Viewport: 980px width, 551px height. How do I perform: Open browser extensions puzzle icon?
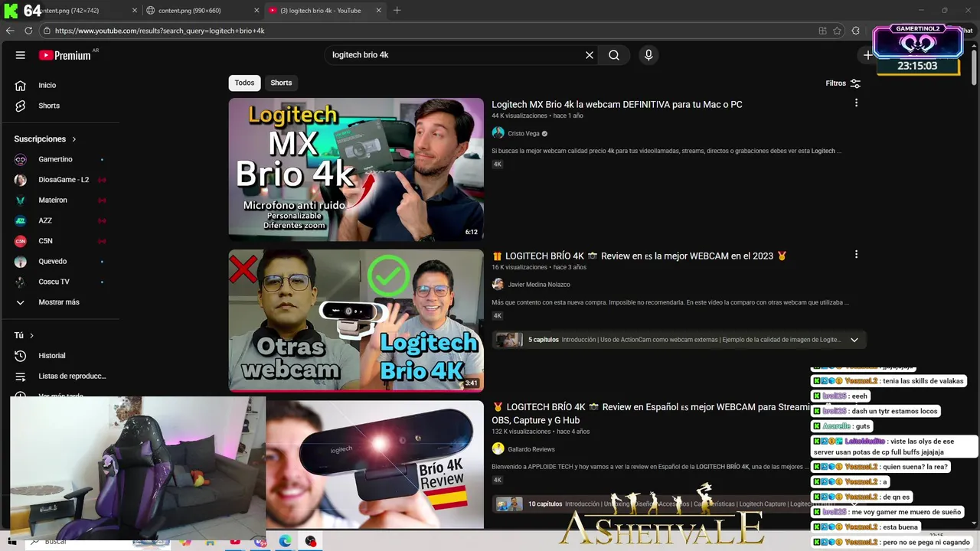pyautogui.click(x=856, y=31)
